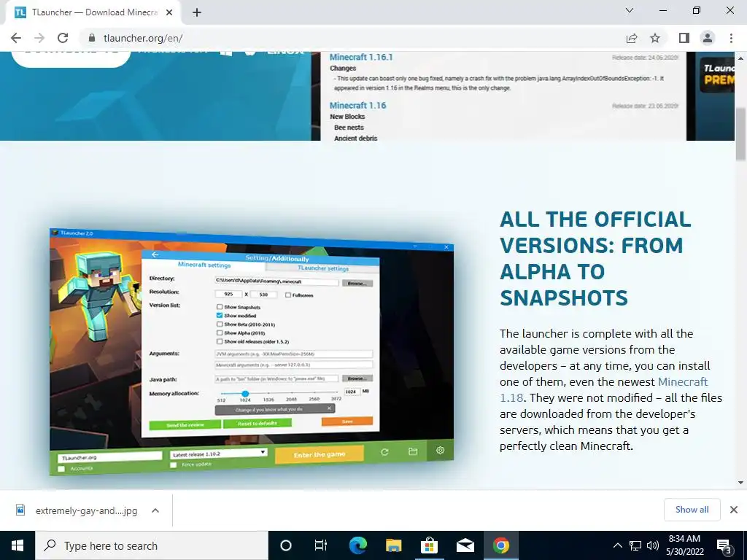Open the Minecraft 1.16 changelog link
Viewport: 747px width, 560px height.
click(357, 105)
